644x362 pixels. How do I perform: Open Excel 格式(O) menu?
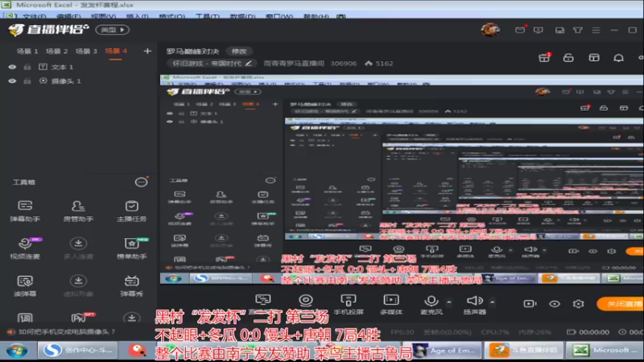[171, 16]
